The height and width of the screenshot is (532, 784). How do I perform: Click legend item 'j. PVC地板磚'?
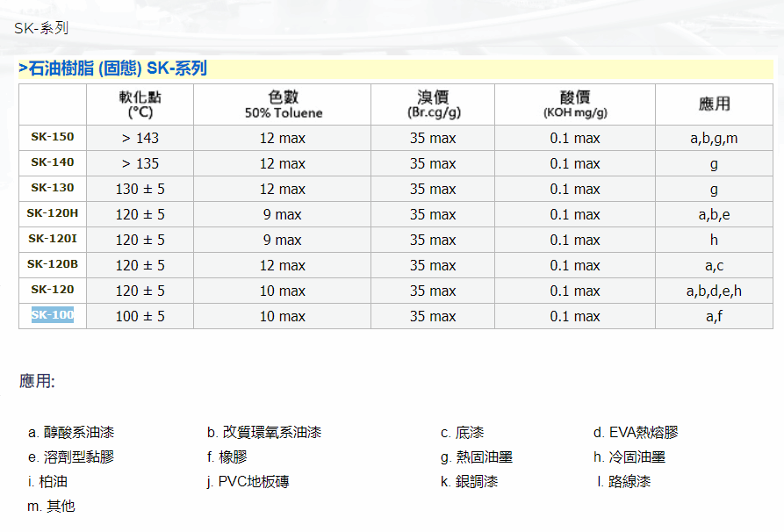click(x=248, y=481)
